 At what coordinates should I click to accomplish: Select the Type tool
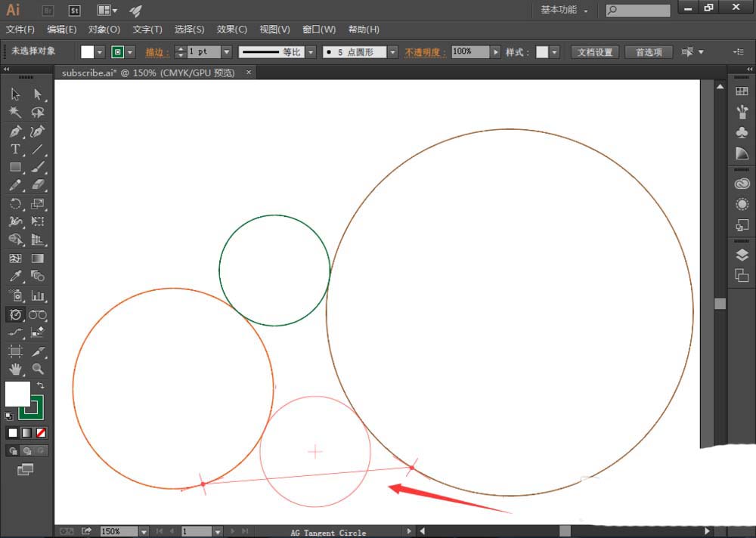pos(15,149)
